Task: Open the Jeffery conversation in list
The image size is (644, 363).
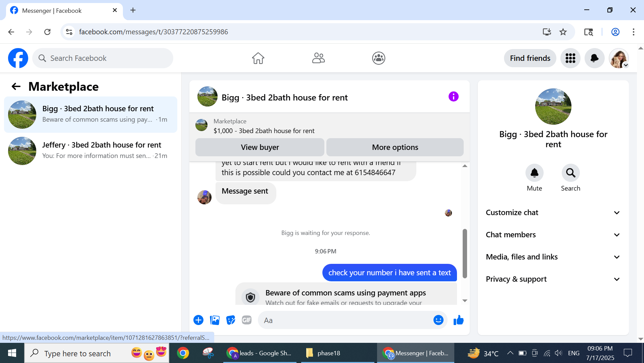Action: (x=91, y=151)
